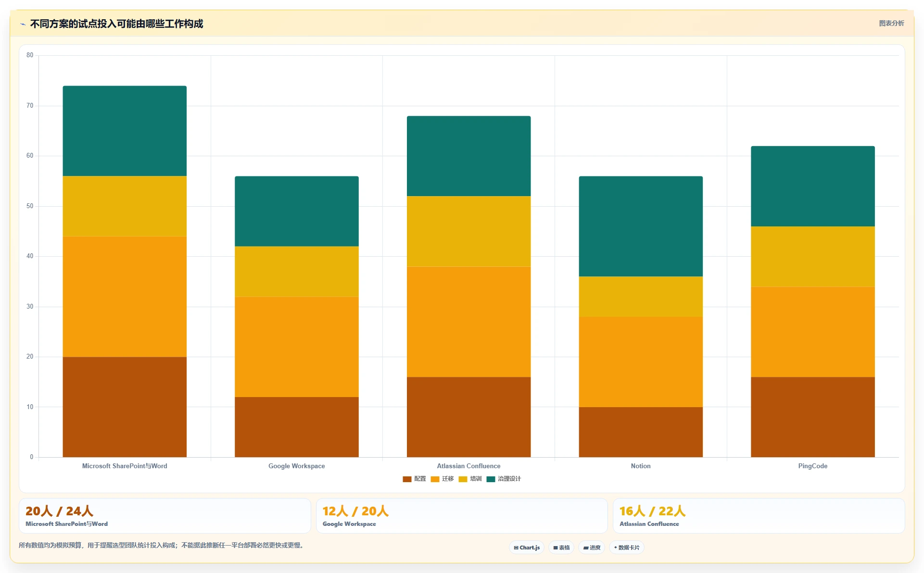Click the yellow 培训 segment of Confluence bar
Image resolution: width=924 pixels, height=573 pixels.
click(x=469, y=231)
